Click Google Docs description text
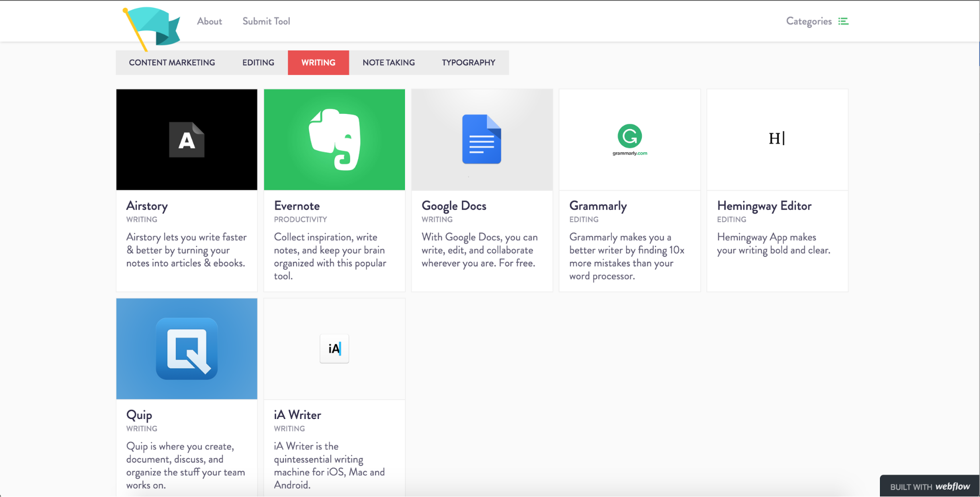This screenshot has height=497, width=980. click(479, 250)
